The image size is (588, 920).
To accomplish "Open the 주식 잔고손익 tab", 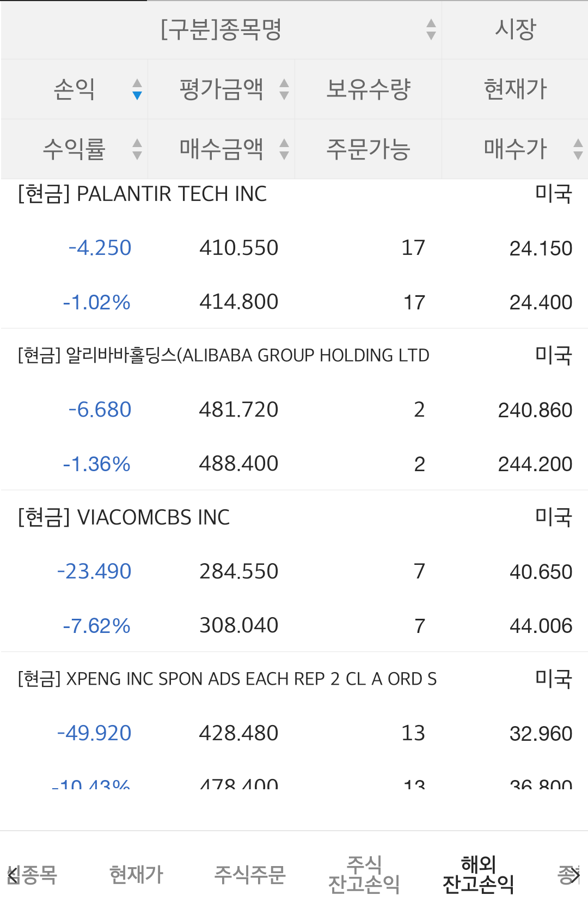I will (364, 874).
